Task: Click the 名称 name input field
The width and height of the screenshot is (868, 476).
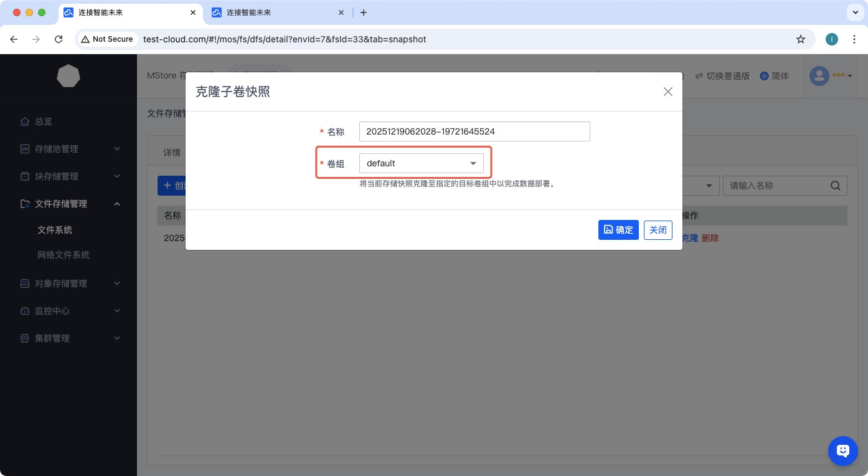Action: click(x=474, y=131)
